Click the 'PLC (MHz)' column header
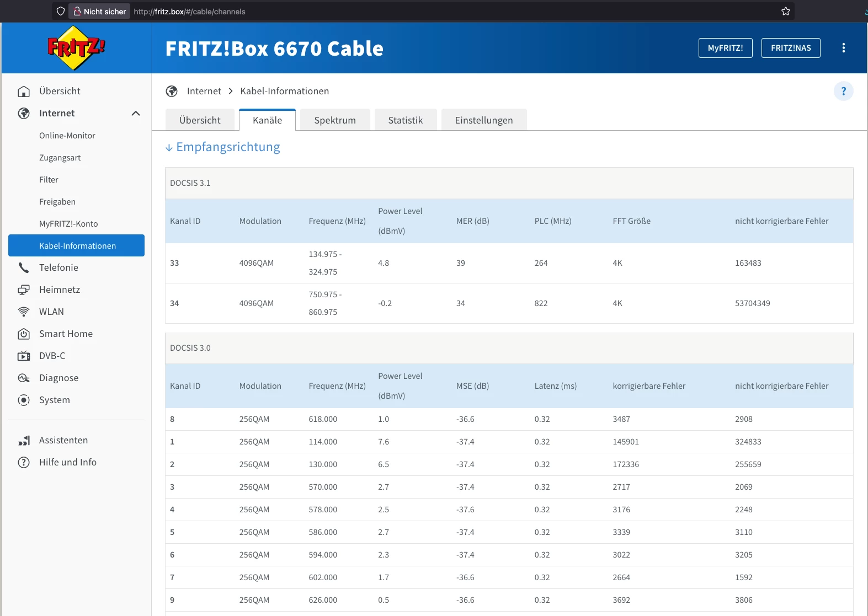Screen dimensions: 868x616 coord(553,221)
